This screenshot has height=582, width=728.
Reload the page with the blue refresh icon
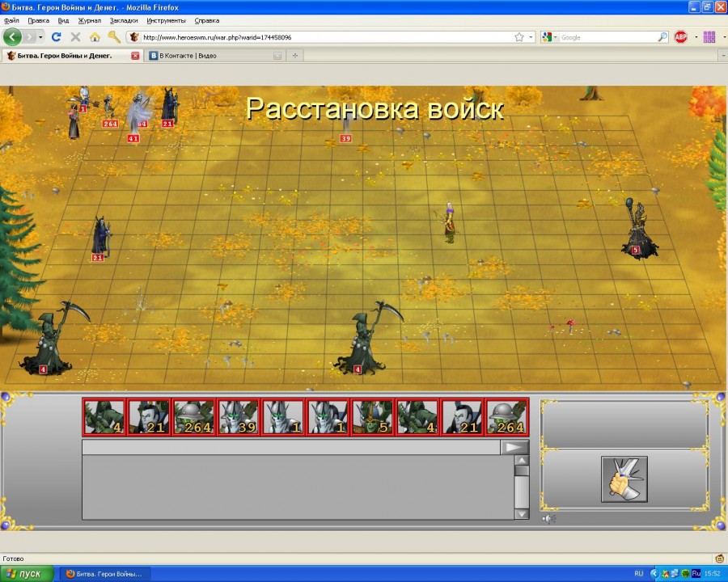click(x=56, y=37)
